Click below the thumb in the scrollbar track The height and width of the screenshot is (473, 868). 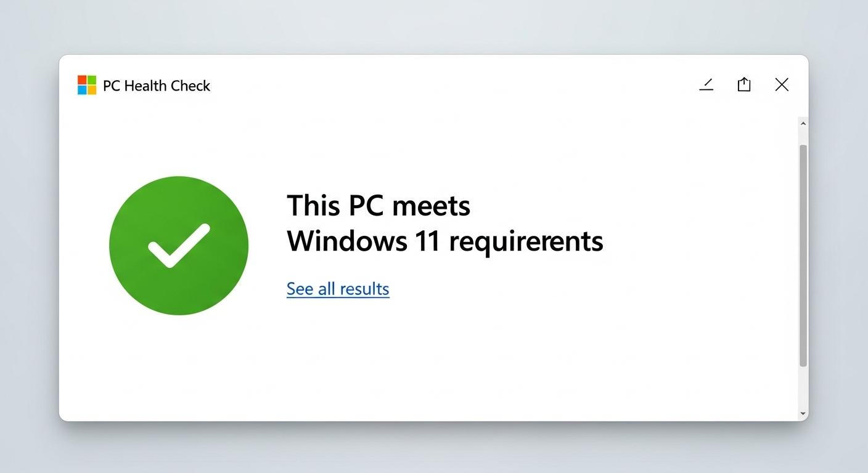click(x=803, y=388)
